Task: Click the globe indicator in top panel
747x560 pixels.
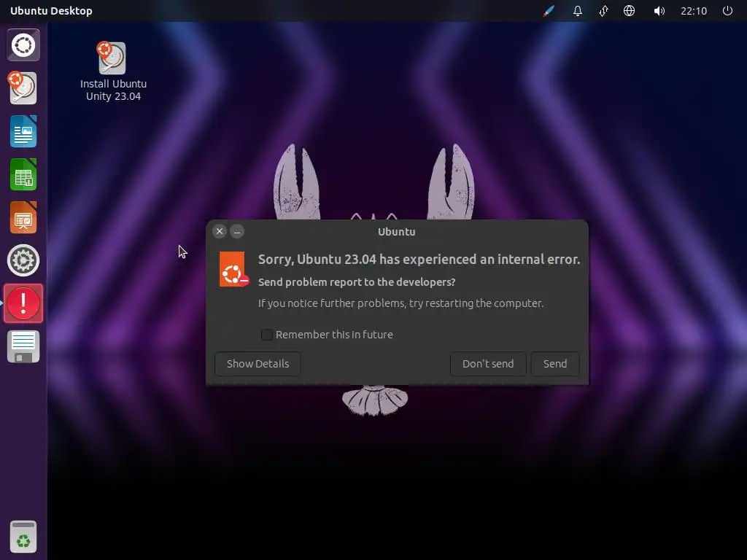Action: (x=629, y=10)
